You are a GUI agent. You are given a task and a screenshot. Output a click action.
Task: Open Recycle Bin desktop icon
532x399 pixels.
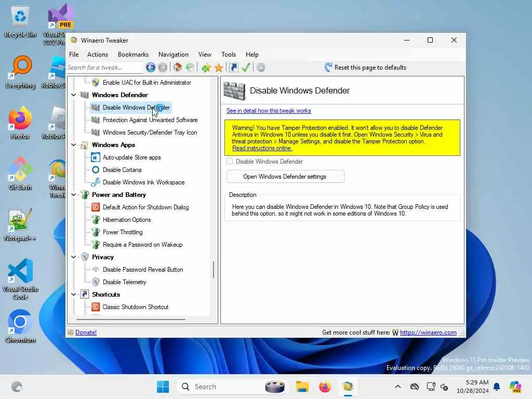20,22
